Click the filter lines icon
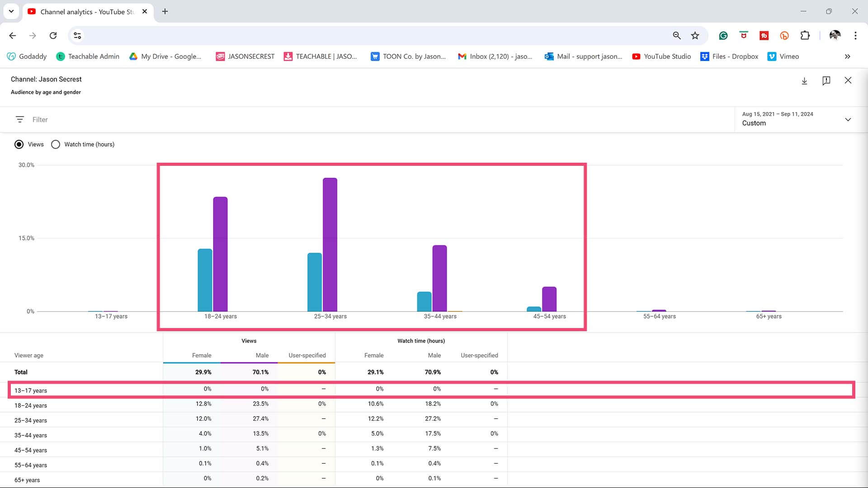Image resolution: width=868 pixels, height=488 pixels. [19, 119]
